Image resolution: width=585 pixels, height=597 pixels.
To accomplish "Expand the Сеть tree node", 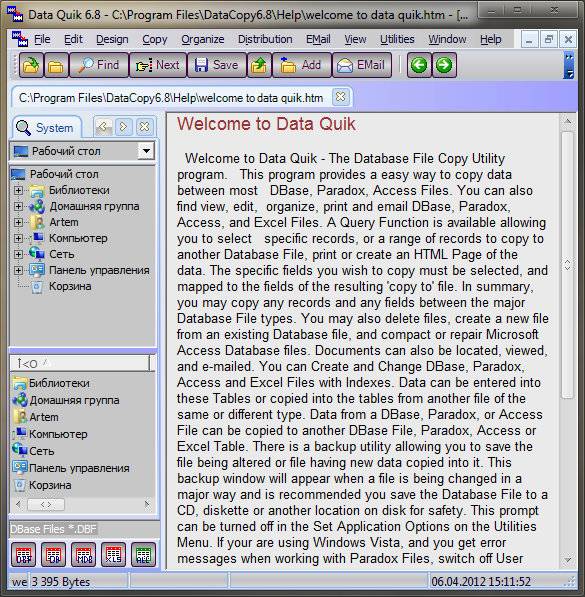I will pos(18,254).
